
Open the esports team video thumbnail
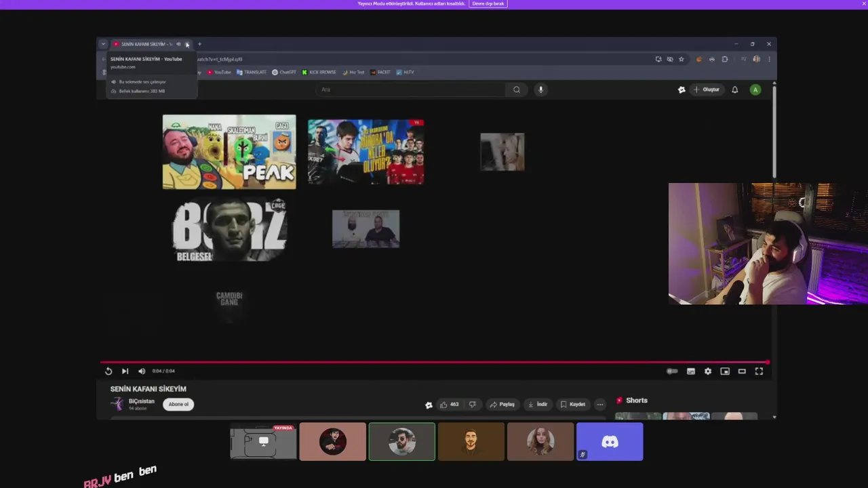[x=366, y=152]
